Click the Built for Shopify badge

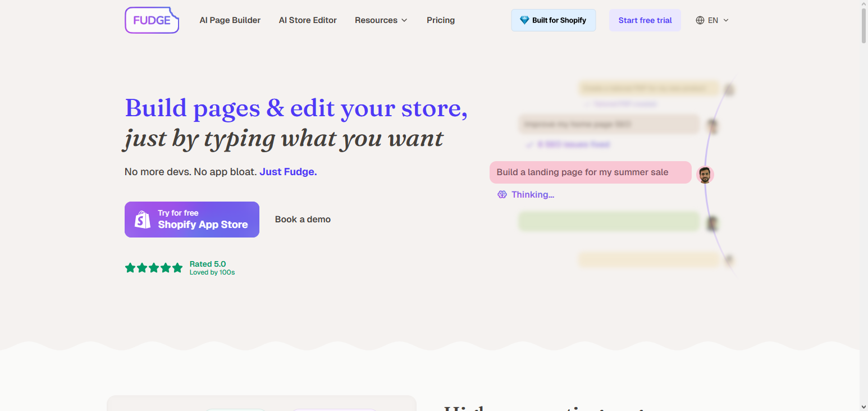pos(553,20)
